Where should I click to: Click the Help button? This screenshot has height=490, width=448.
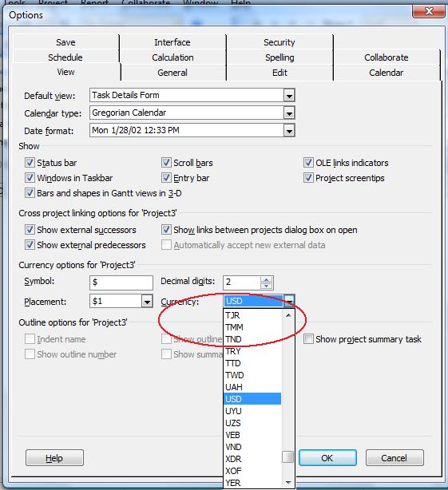(x=54, y=458)
